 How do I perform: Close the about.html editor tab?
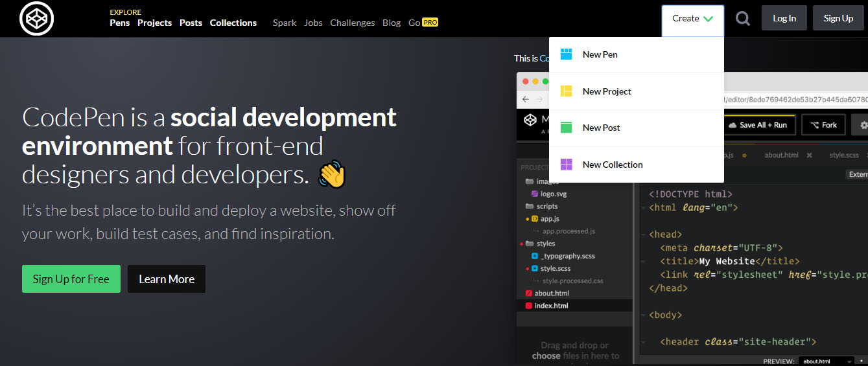810,155
